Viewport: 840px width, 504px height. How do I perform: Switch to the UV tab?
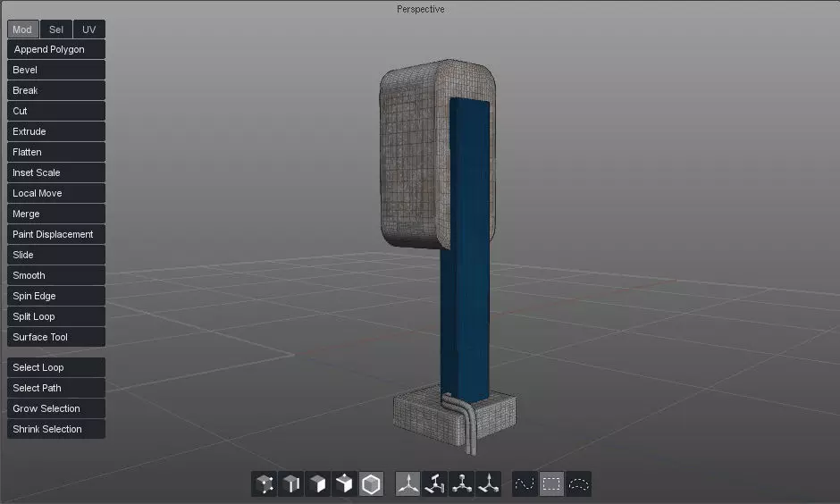point(89,29)
